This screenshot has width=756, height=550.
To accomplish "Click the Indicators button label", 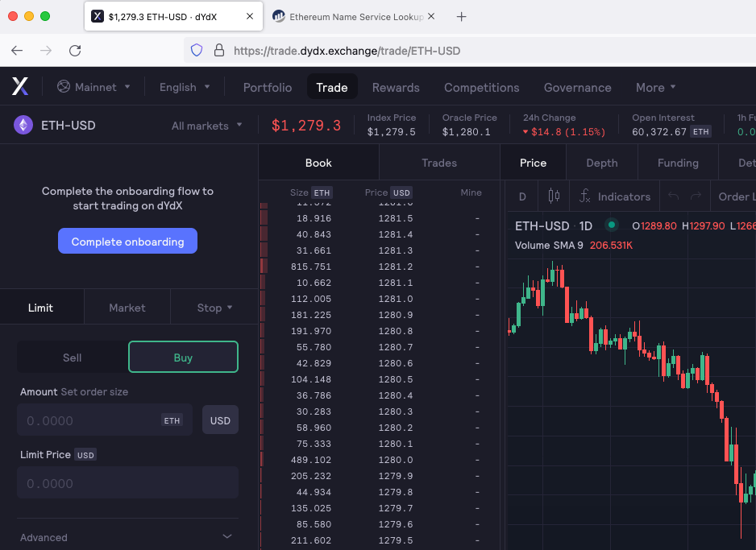I will tap(624, 196).
